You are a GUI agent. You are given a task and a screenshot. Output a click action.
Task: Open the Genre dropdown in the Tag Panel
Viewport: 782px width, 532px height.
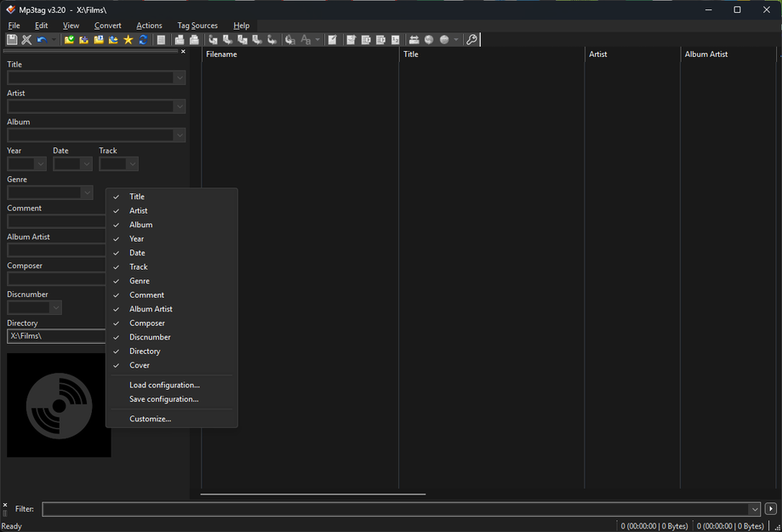[x=87, y=192]
